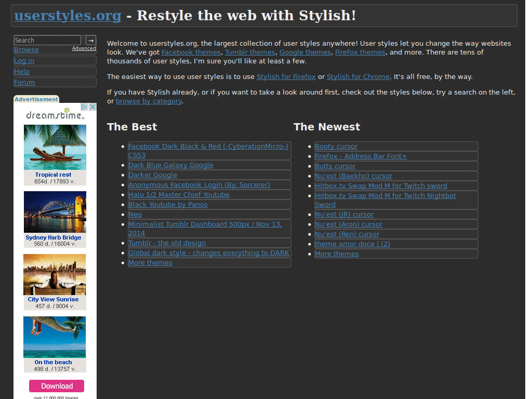
Task: Open the Darker Google style
Action: (153, 175)
